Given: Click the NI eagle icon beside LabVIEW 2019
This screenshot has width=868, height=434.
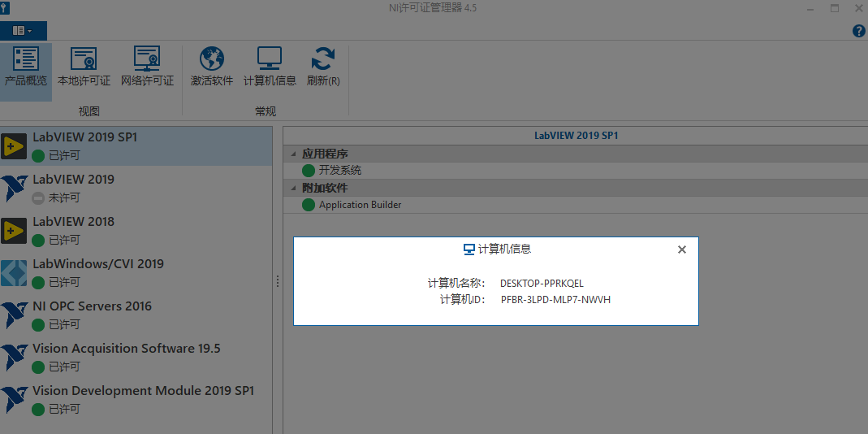Looking at the screenshot, I should coord(14,189).
